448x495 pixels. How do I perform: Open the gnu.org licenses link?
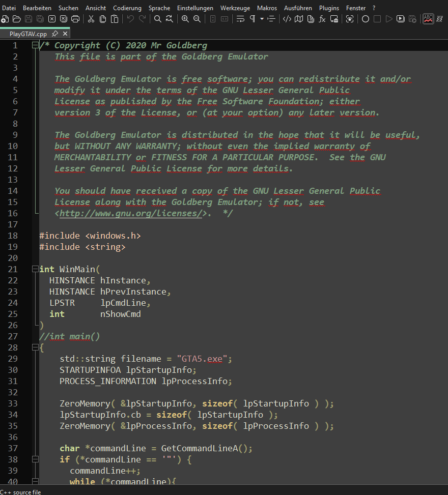click(x=131, y=213)
